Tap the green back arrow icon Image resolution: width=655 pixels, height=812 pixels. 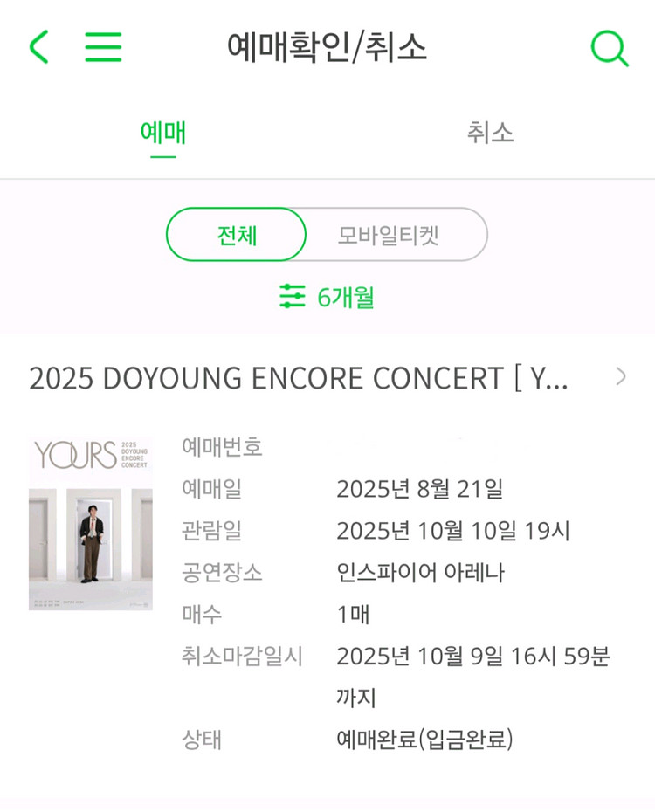(39, 46)
